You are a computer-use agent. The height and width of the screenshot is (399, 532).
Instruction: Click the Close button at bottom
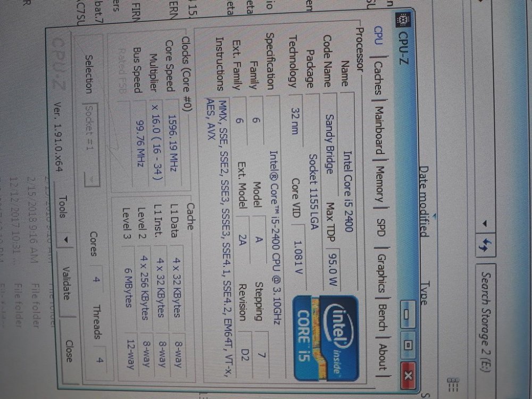click(x=69, y=351)
